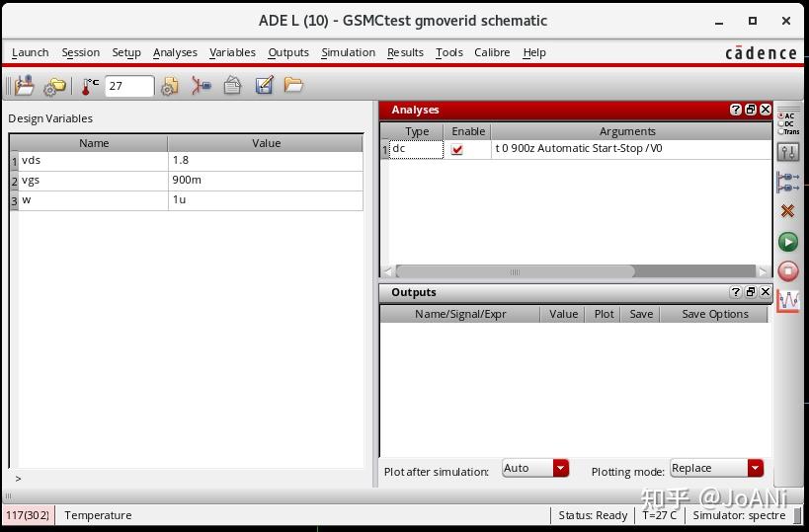This screenshot has height=532, width=809.
Task: Click the dc analysis arguments text
Action: 579,148
